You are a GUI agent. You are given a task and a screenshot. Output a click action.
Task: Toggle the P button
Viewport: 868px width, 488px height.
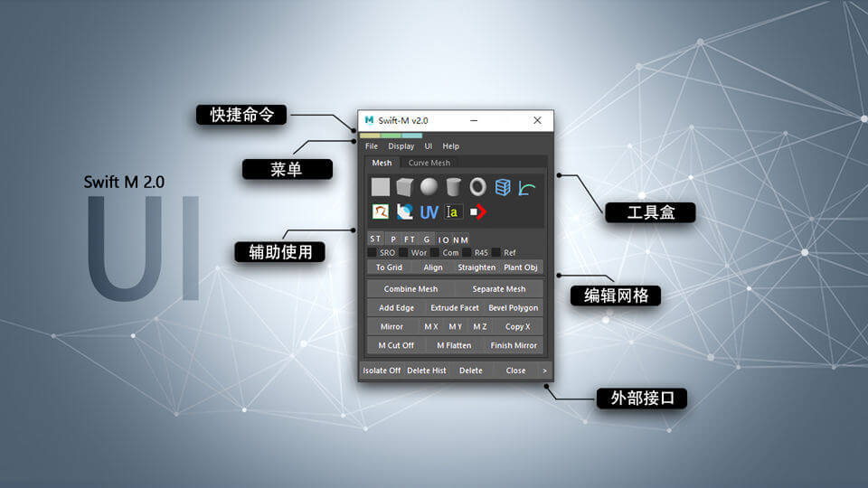393,239
